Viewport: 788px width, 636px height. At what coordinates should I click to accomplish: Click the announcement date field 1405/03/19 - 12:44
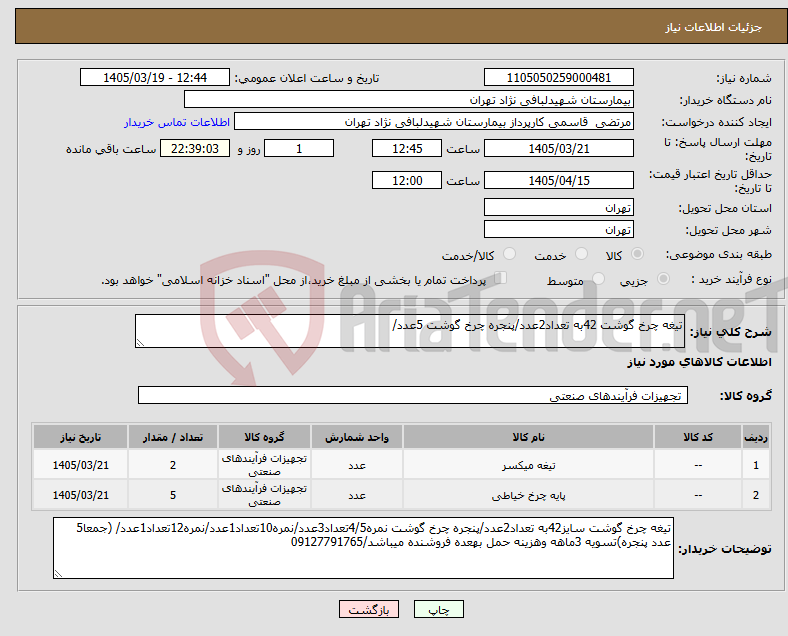[x=155, y=77]
